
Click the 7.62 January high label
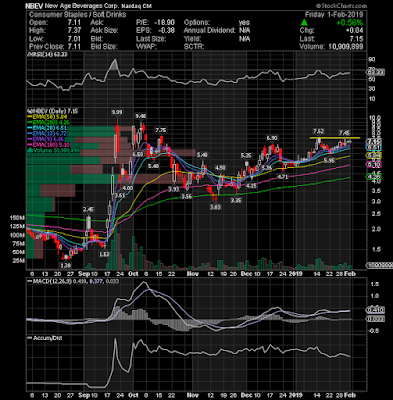click(x=319, y=131)
